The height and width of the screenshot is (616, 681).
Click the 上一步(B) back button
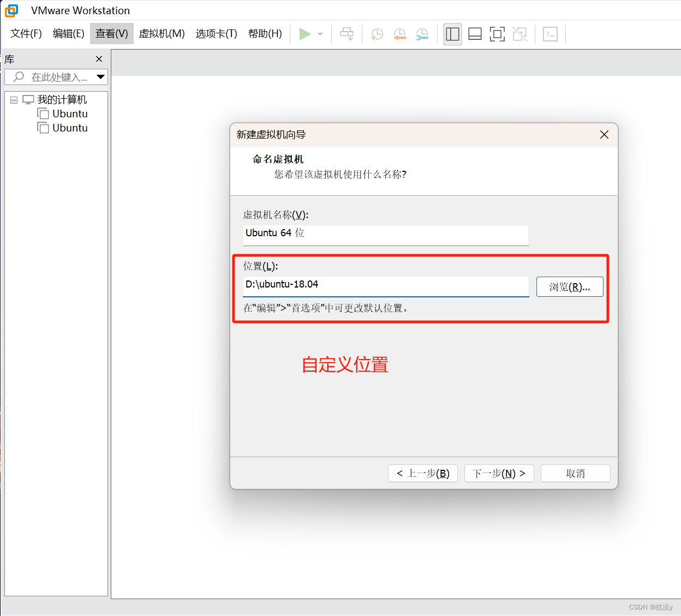pos(423,473)
